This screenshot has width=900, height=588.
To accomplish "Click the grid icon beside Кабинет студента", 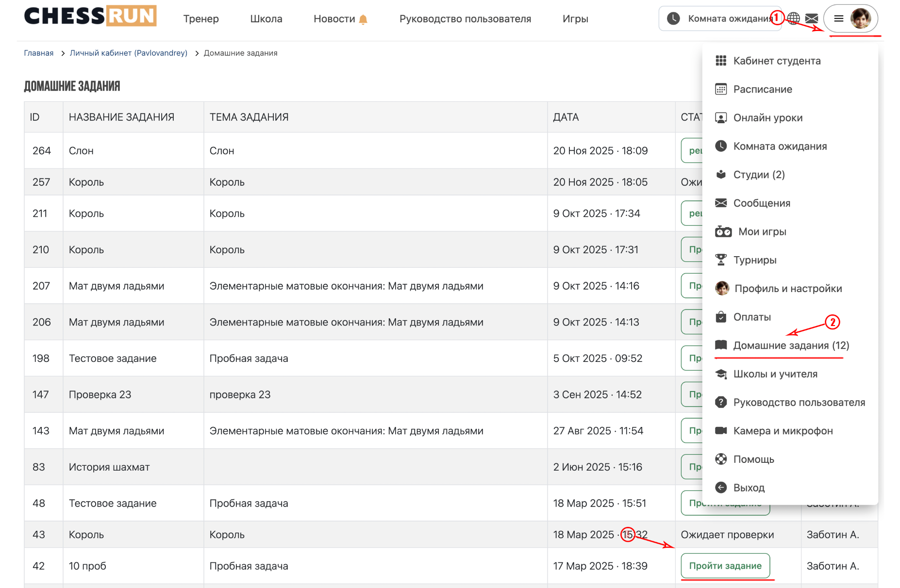I will coord(721,61).
